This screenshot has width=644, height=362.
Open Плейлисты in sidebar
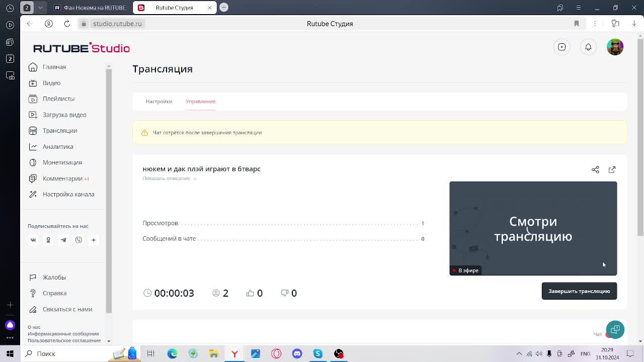[x=58, y=99]
